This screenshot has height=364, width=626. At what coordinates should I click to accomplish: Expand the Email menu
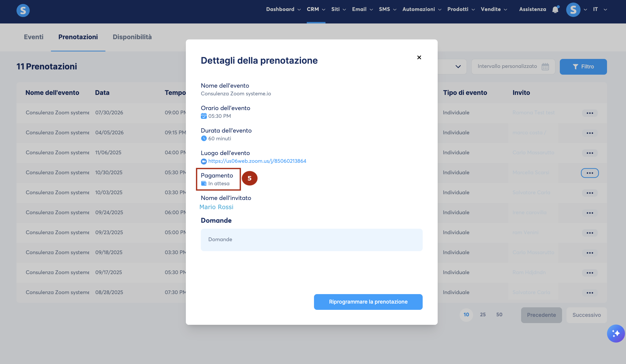click(x=362, y=9)
